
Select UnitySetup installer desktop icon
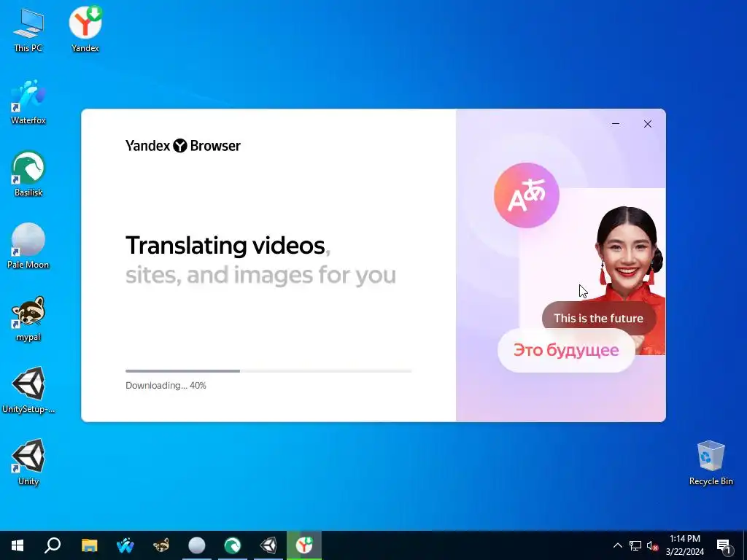click(x=28, y=391)
